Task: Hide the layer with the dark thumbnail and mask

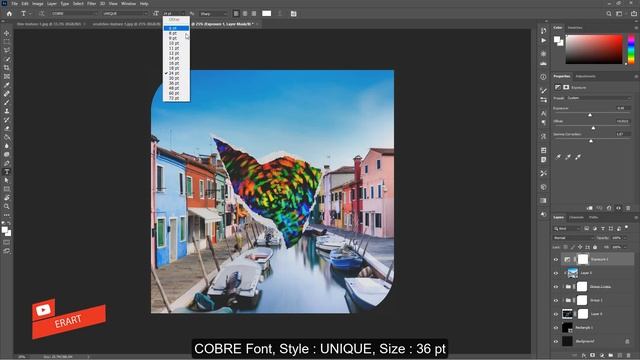Action: pos(556,314)
